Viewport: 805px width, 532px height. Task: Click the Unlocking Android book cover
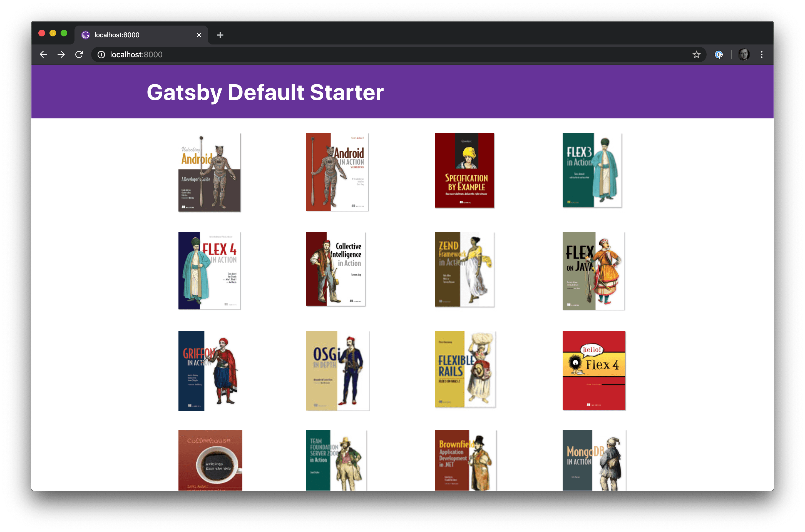(209, 172)
